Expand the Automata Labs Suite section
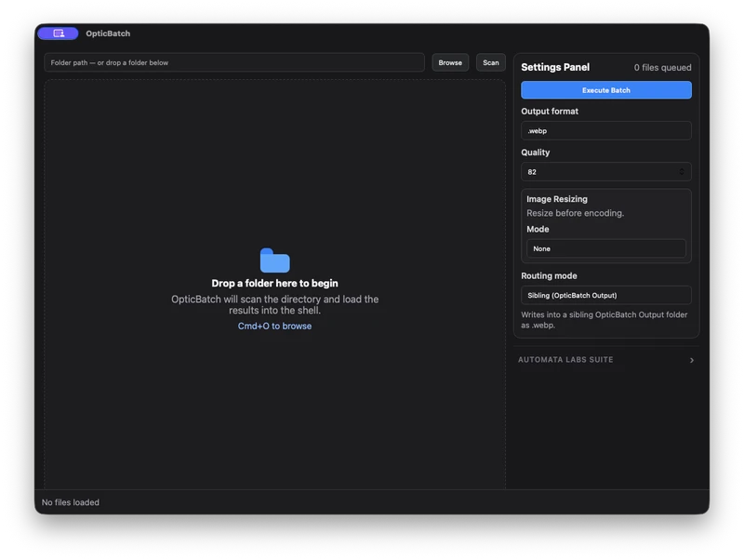Screen dimensions: 744x560 pyautogui.click(x=606, y=360)
